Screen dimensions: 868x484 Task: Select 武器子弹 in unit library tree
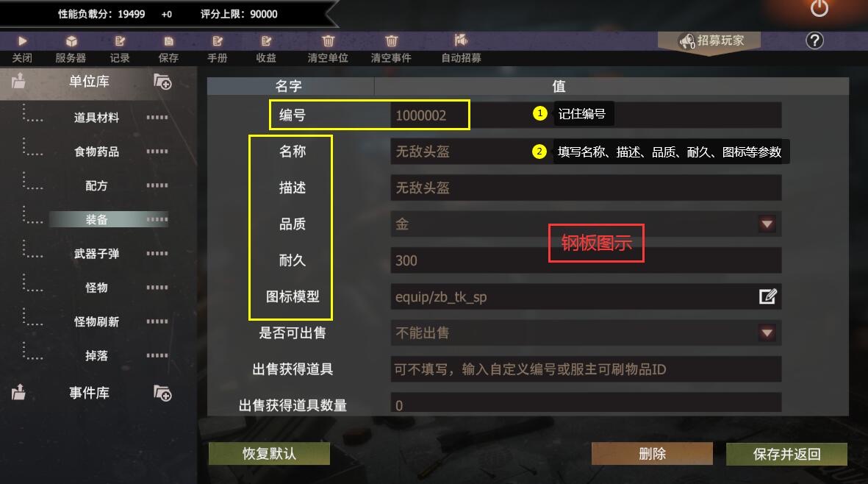97,254
